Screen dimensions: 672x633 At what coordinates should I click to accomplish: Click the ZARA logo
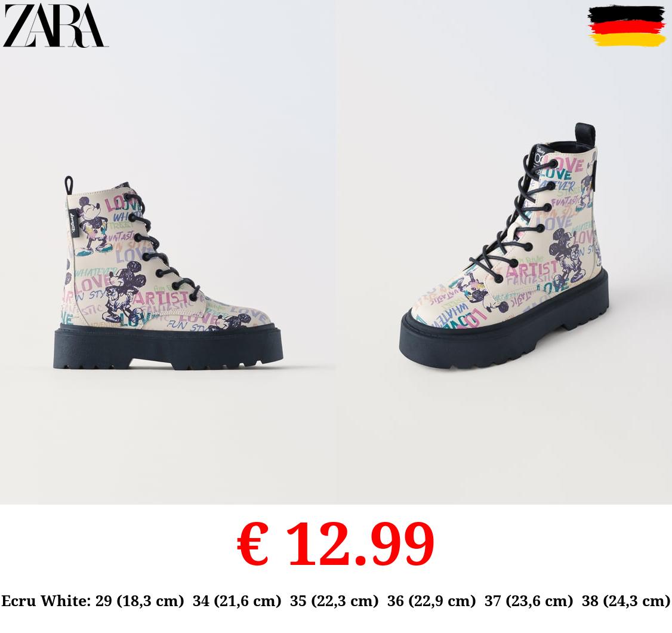tap(54, 25)
